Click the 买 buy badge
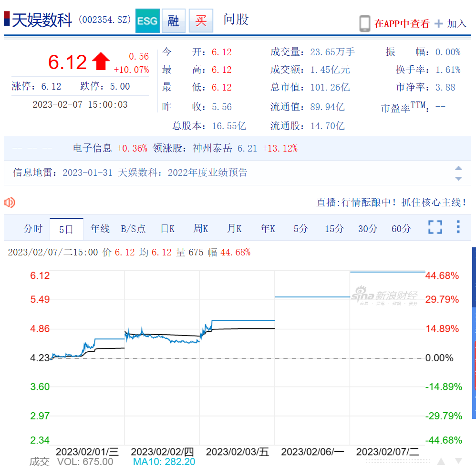476x467 pixels. click(x=201, y=20)
